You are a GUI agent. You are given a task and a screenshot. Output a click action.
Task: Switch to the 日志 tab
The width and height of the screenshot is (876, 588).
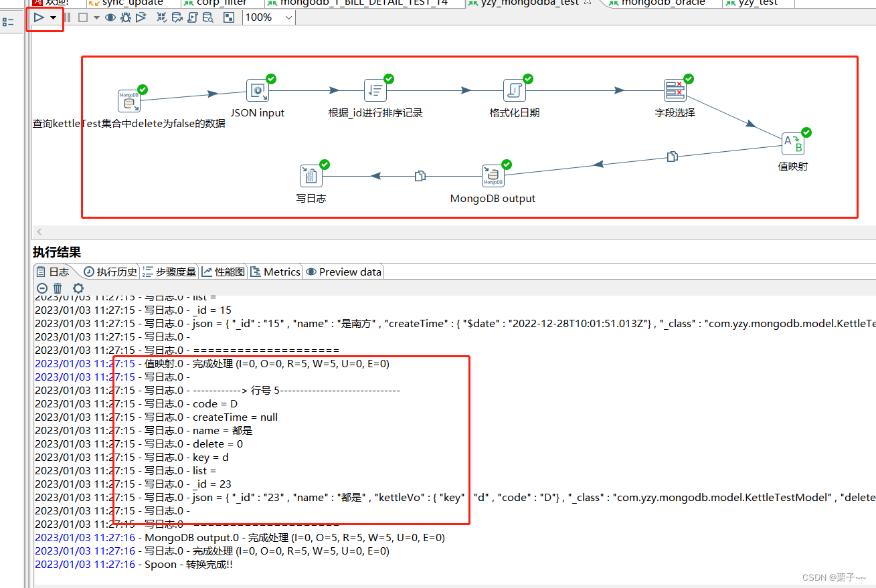point(53,272)
